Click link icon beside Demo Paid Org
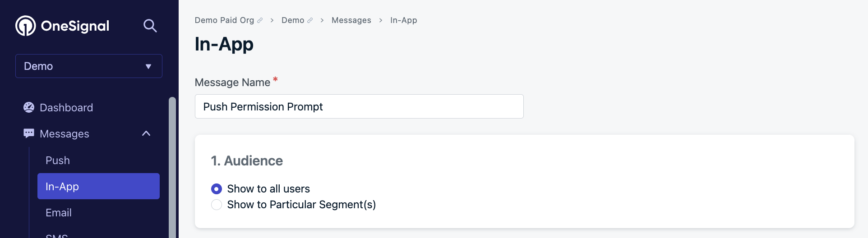Screen dimensions: 868x238 point(260,20)
